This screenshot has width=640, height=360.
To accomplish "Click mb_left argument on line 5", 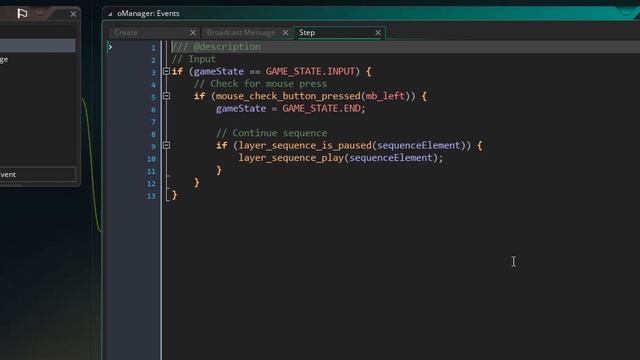I will click(x=385, y=96).
